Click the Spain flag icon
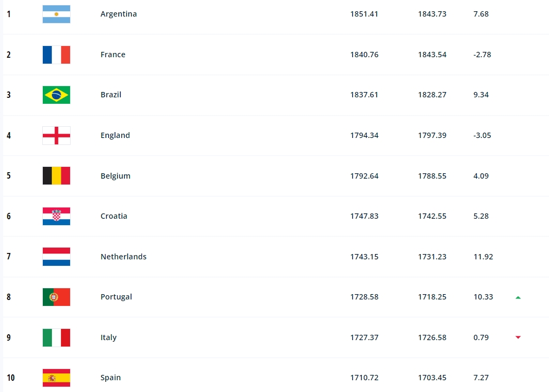 56,378
